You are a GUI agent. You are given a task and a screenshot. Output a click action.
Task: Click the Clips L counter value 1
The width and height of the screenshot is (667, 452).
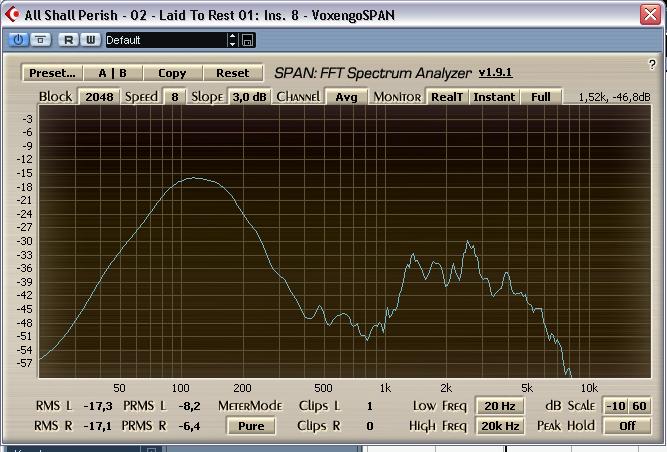[x=370, y=406]
